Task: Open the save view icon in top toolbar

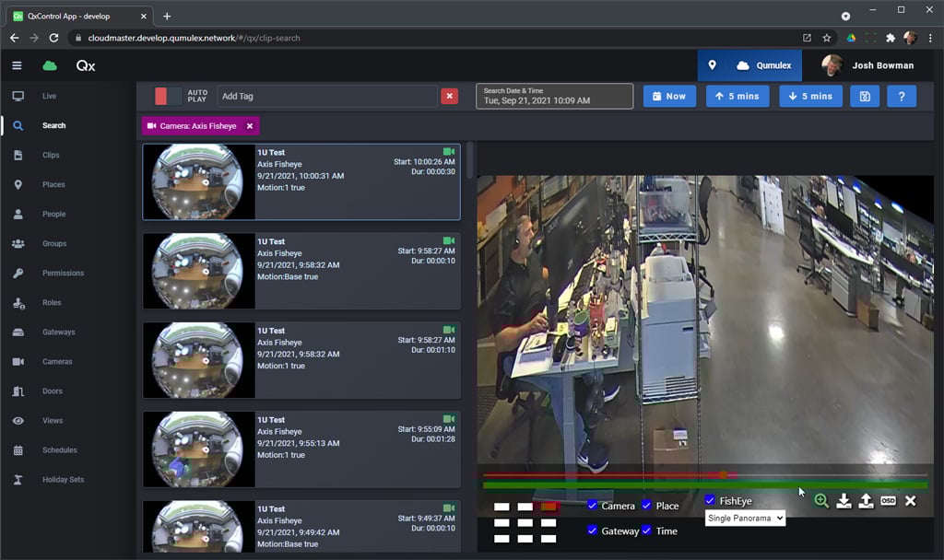Action: (x=863, y=95)
